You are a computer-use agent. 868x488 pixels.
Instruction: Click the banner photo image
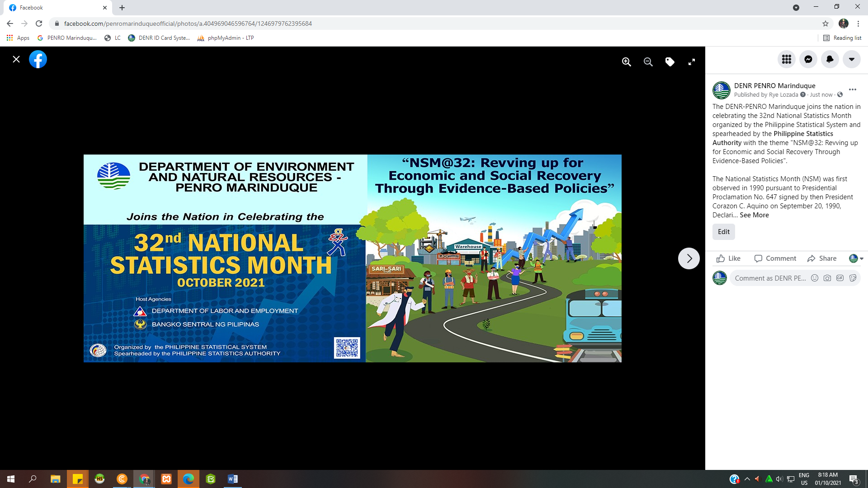[353, 258]
